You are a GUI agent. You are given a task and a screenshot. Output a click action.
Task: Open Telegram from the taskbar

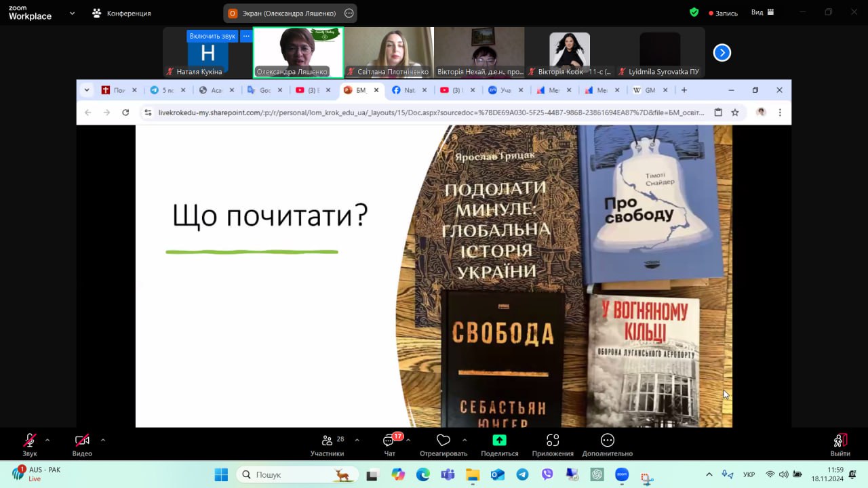click(x=522, y=474)
